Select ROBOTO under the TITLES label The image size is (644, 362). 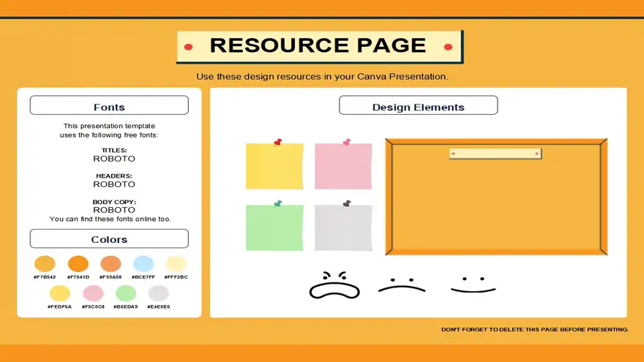point(114,159)
